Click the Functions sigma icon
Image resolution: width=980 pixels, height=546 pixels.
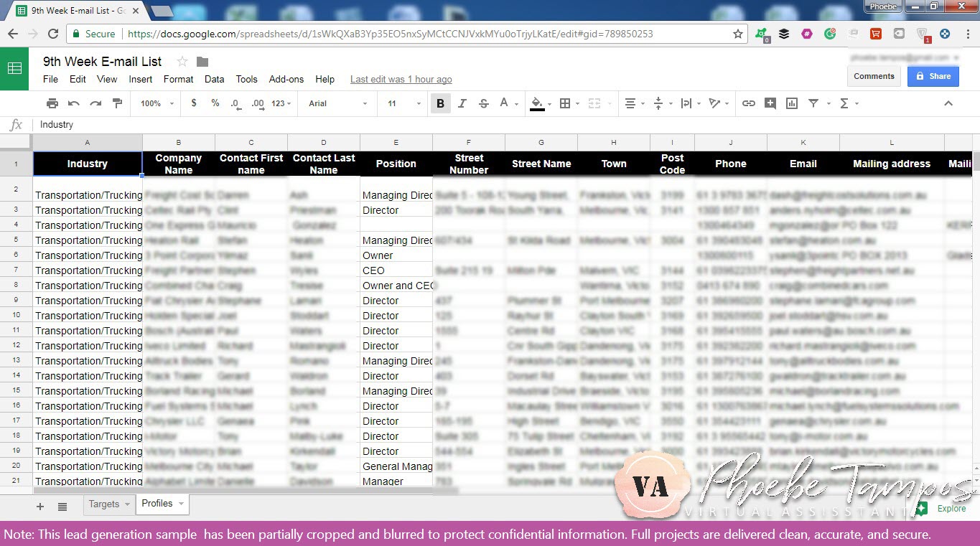[844, 103]
